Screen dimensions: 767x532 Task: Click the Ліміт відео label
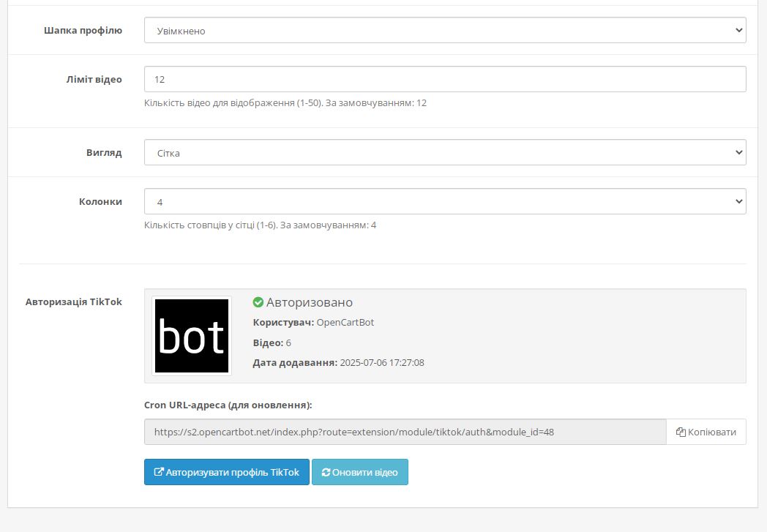[94, 79]
